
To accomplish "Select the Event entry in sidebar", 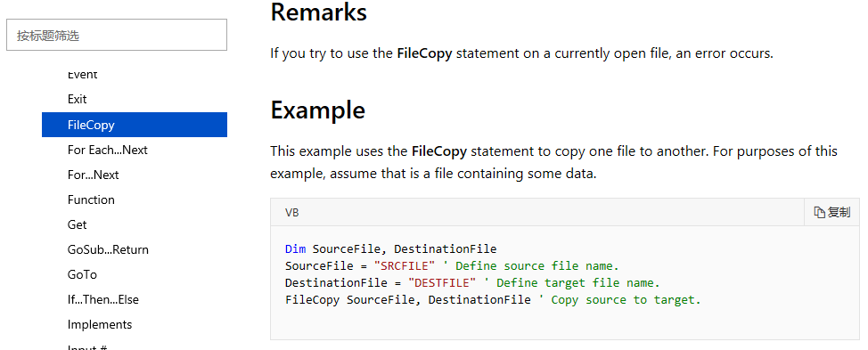I will coord(83,75).
